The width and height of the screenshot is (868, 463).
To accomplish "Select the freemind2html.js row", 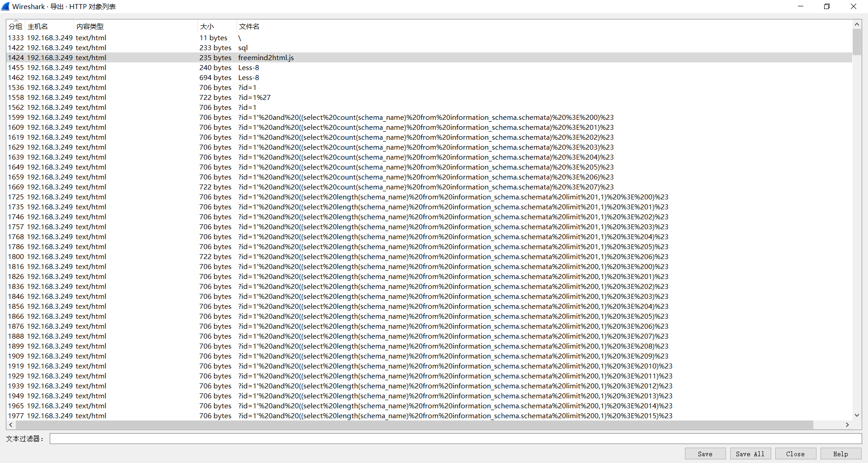I will 429,57.
